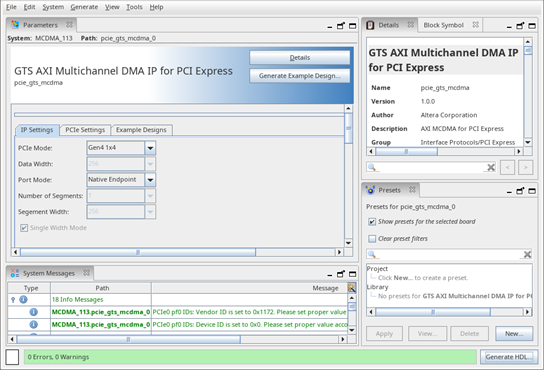Viewport: 544px width, 370px height.
Task: Click the info icon of the Device ID message
Action: (x=33, y=325)
